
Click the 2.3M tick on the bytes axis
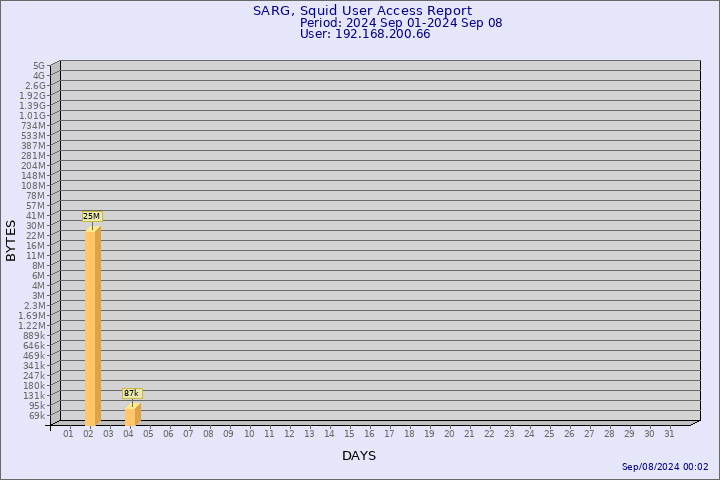[34, 305]
